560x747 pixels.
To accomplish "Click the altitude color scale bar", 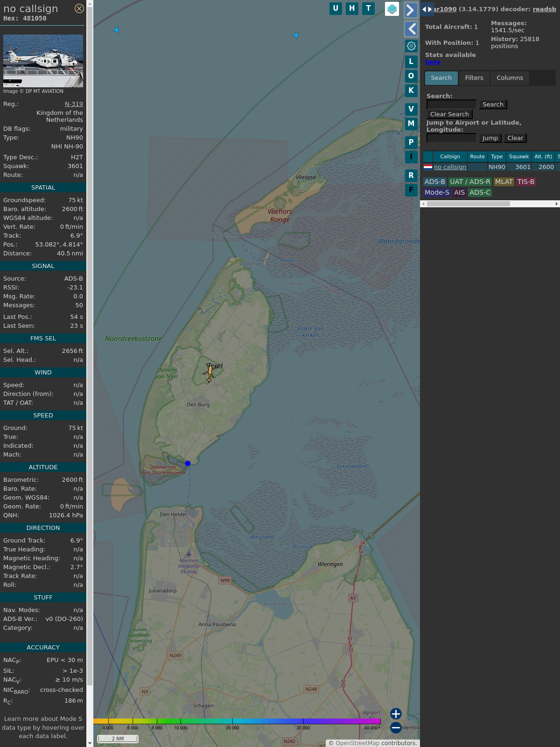I will (x=237, y=721).
